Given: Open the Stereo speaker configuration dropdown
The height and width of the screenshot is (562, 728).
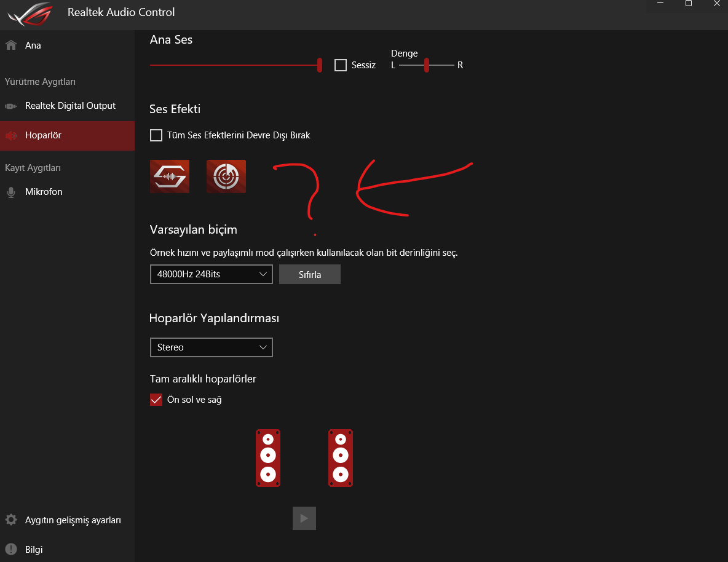Looking at the screenshot, I should click(x=212, y=347).
